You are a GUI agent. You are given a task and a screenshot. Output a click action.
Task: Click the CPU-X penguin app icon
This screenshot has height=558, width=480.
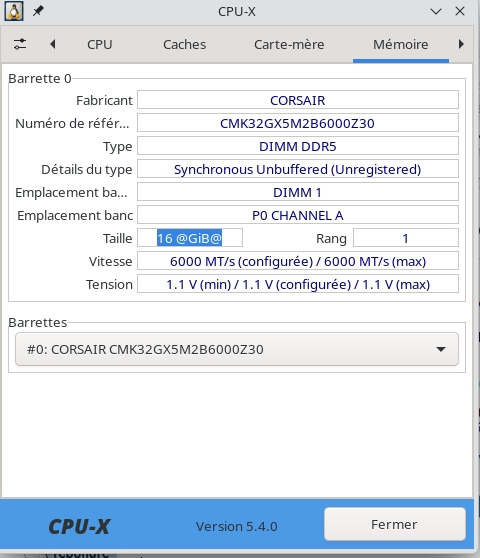tap(14, 11)
